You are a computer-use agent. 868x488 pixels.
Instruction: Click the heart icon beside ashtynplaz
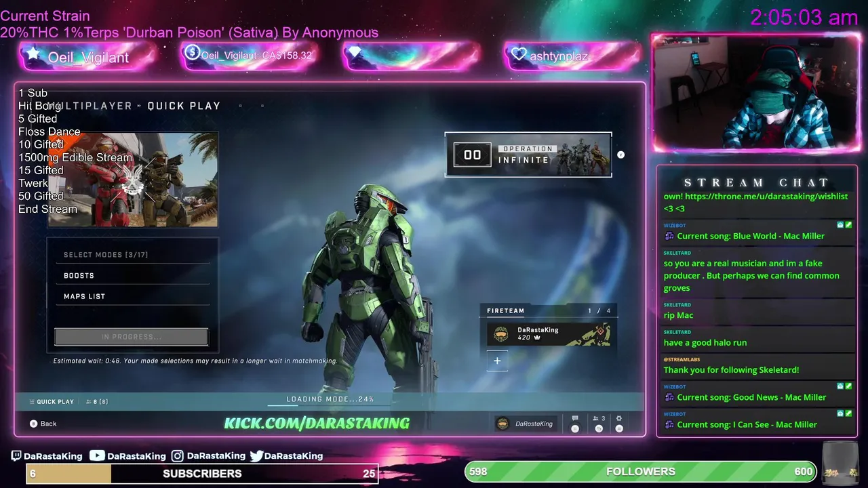[519, 54]
